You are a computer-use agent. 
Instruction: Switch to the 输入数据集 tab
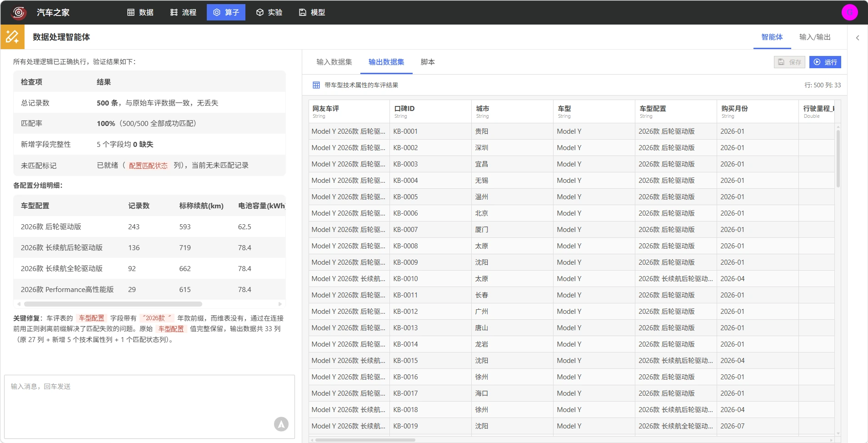[334, 62]
